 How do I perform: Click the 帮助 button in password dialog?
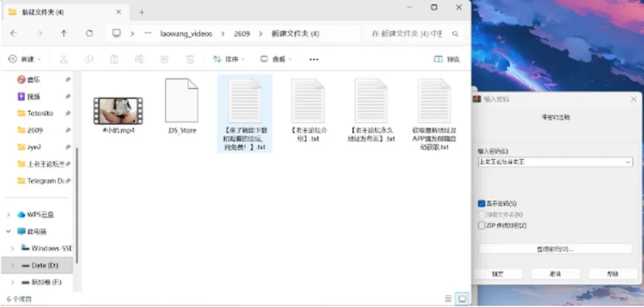tap(612, 273)
